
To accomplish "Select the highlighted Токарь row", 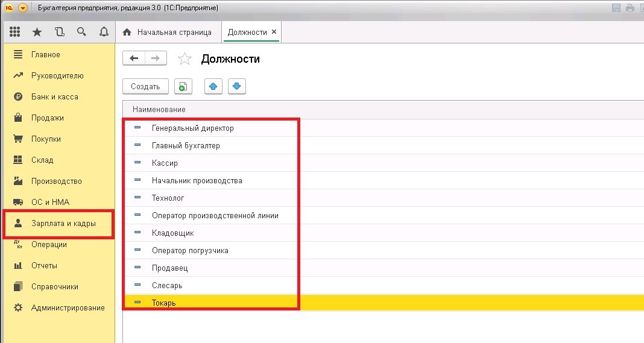I will pyautogui.click(x=383, y=303).
